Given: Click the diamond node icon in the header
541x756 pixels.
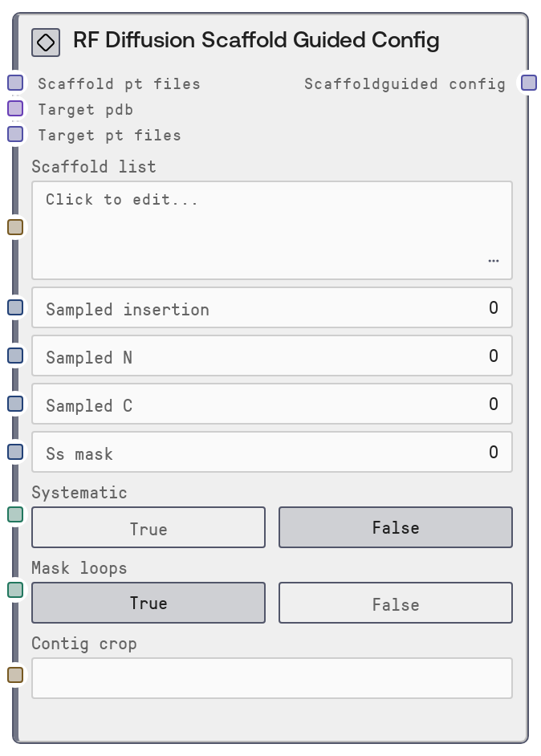Looking at the screenshot, I should [x=46, y=42].
